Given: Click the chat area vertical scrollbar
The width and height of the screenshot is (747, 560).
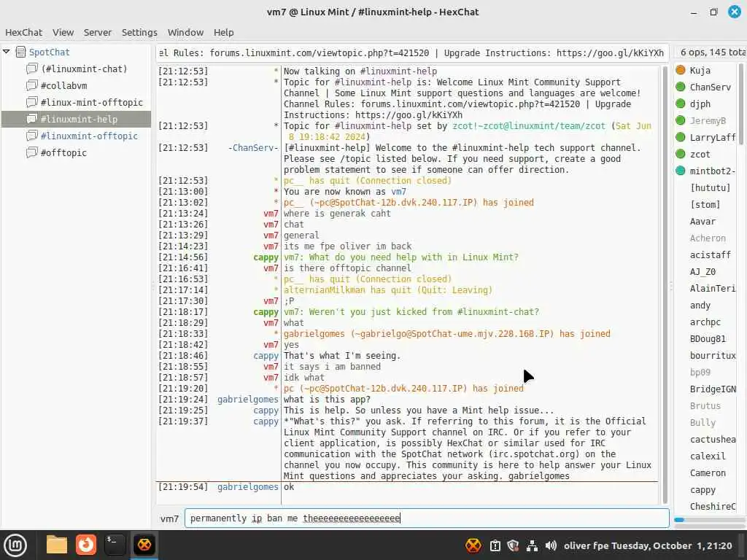Looking at the screenshot, I should pos(665,285).
